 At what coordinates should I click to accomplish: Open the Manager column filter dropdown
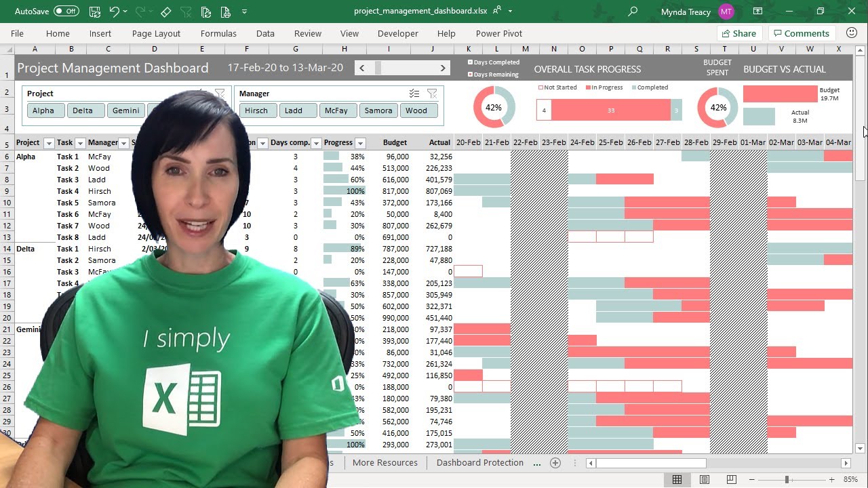tap(123, 143)
